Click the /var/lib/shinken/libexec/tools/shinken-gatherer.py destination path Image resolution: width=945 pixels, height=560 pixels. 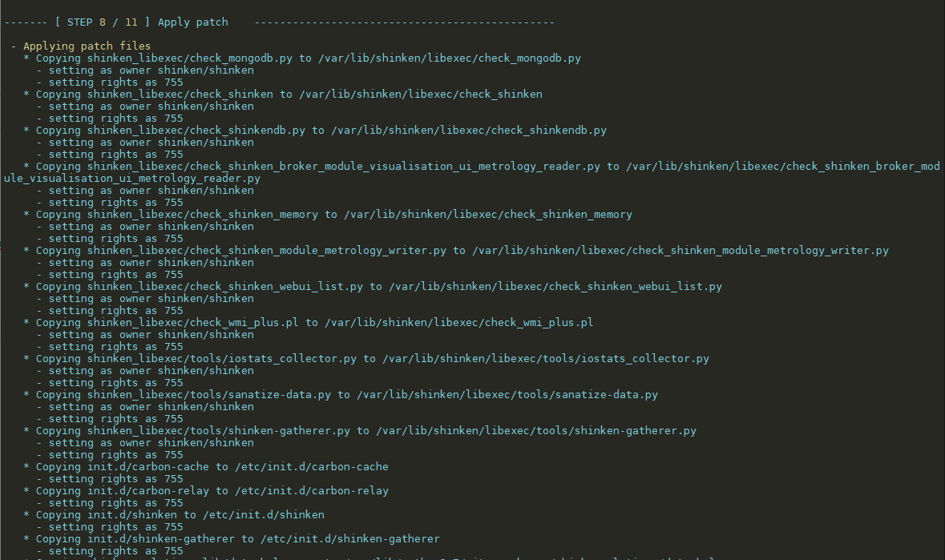[x=536, y=431]
